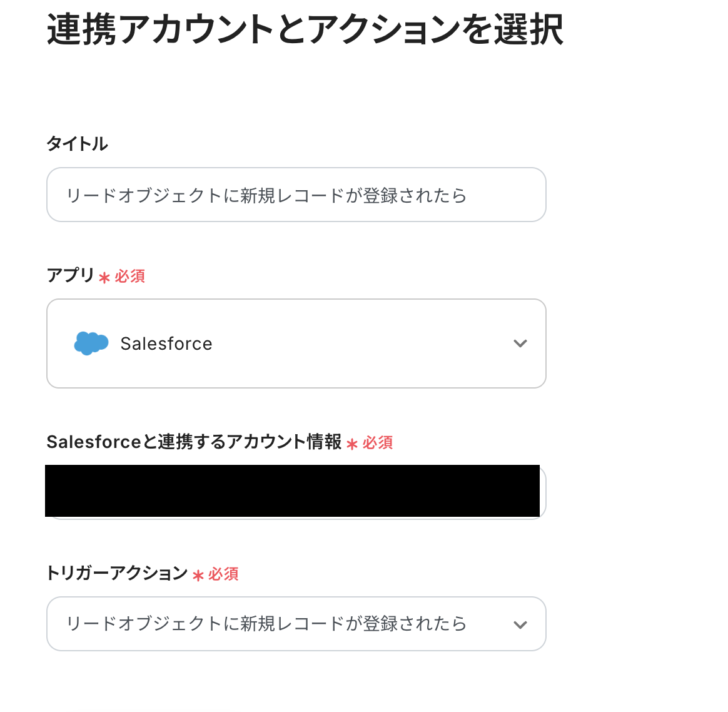
Task: Expand the アプリ dropdown chevron
Action: tap(520, 343)
